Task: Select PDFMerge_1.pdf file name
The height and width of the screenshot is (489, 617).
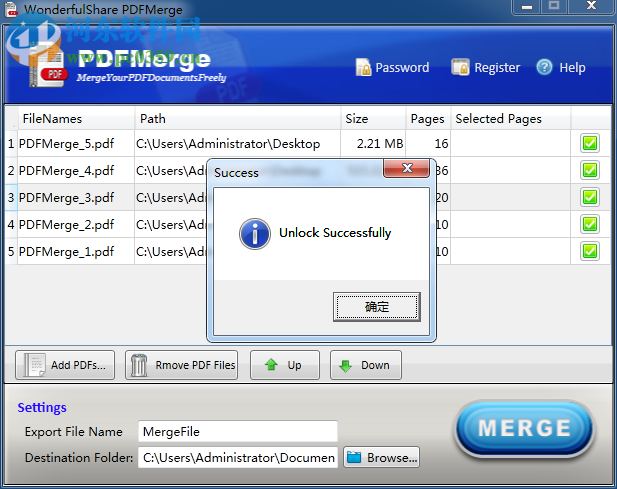Action: [x=67, y=251]
